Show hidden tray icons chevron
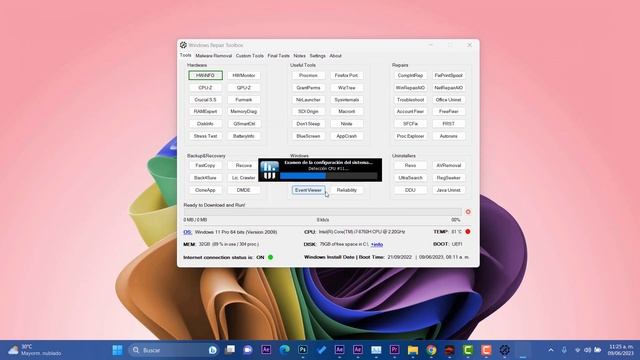The height and width of the screenshot is (360, 640). coord(551,350)
